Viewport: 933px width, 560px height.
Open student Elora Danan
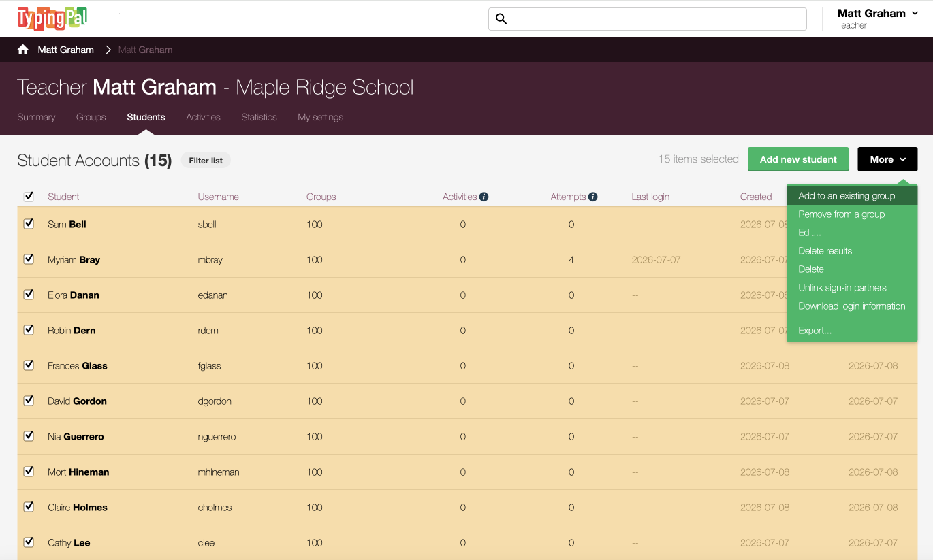pyautogui.click(x=74, y=295)
